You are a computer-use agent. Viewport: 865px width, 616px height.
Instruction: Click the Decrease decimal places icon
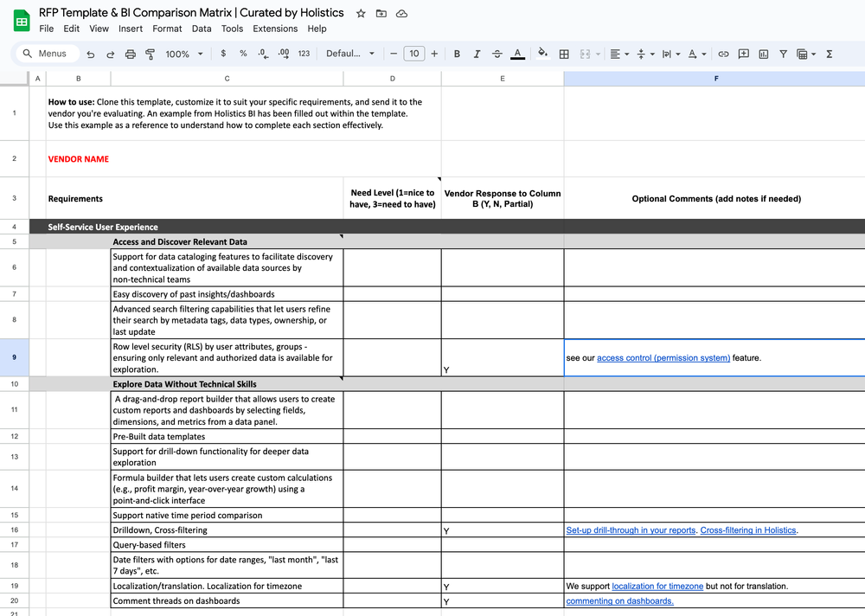[261, 53]
